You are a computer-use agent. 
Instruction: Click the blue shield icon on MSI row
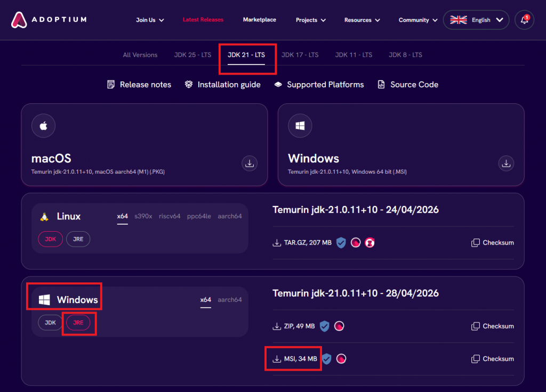326,359
